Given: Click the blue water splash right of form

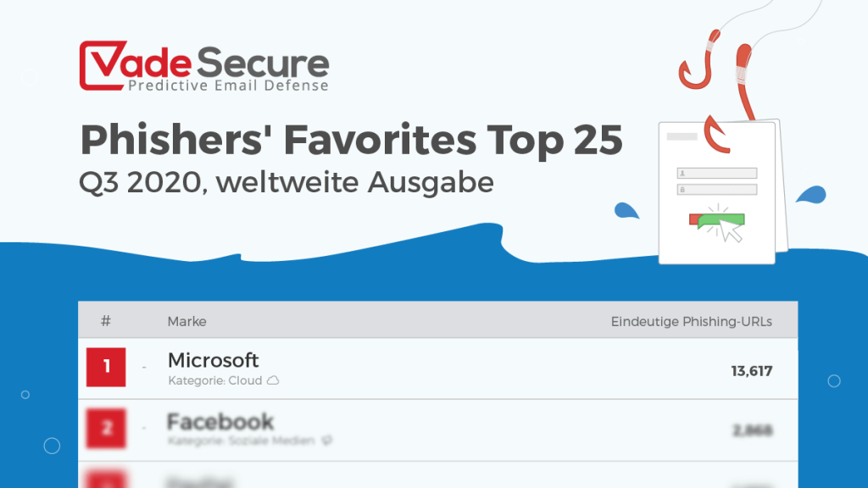Looking at the screenshot, I should pyautogui.click(x=811, y=195).
